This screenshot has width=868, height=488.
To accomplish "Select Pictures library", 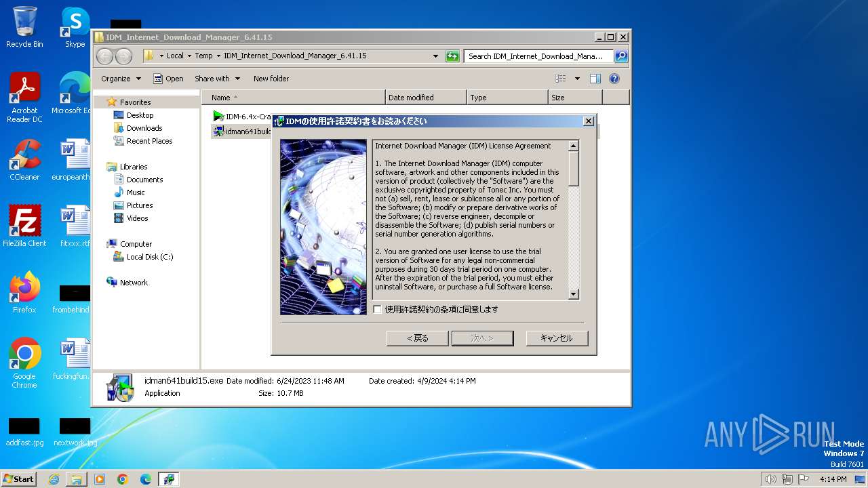I will coord(139,205).
